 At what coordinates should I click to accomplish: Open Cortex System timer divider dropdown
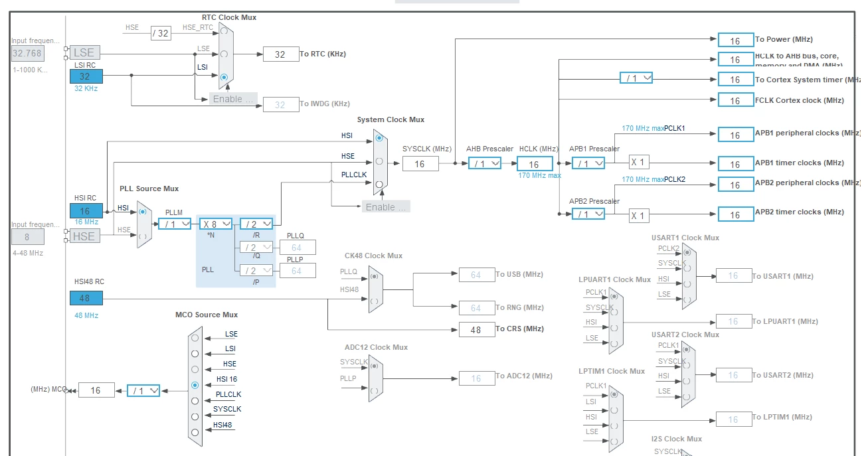[636, 78]
